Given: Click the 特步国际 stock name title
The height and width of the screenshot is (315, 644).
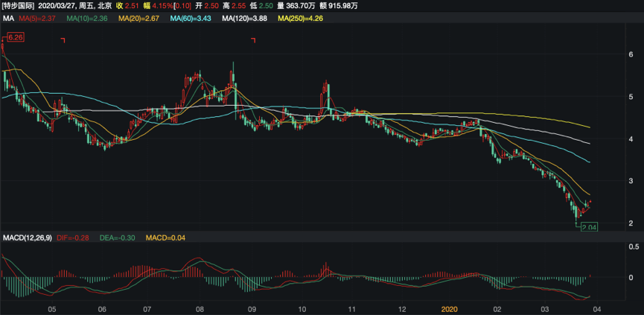Looking at the screenshot, I should 18,6.
